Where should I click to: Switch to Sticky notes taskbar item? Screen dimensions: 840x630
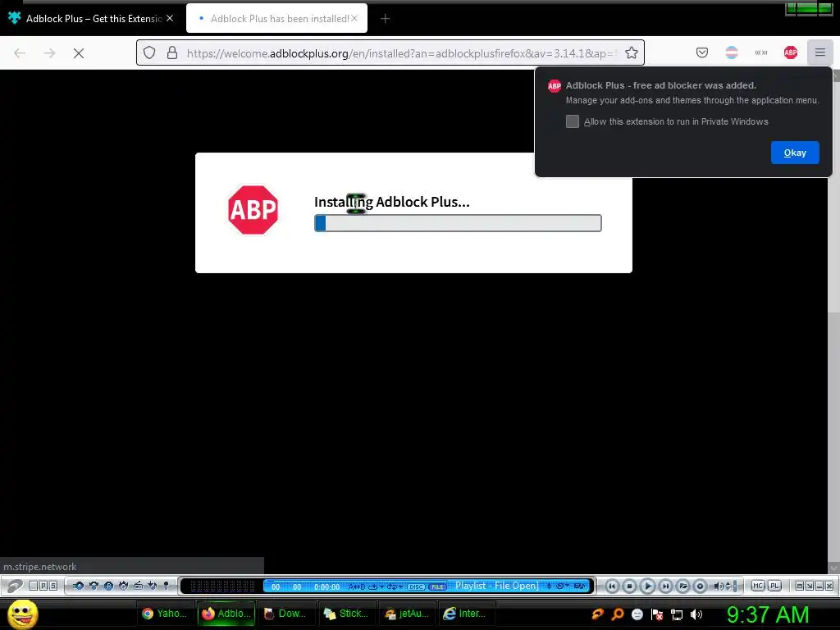click(x=346, y=614)
